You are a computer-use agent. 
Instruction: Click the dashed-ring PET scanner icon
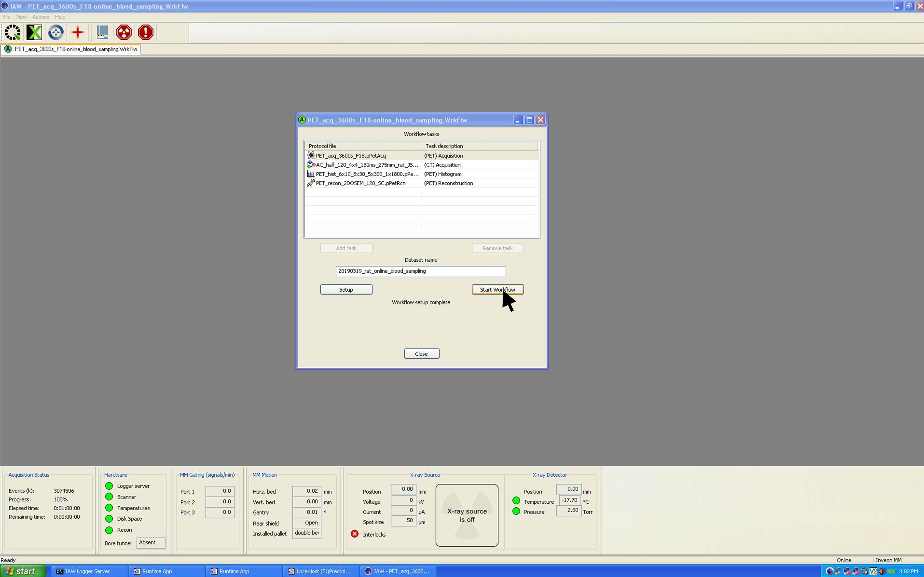point(13,32)
